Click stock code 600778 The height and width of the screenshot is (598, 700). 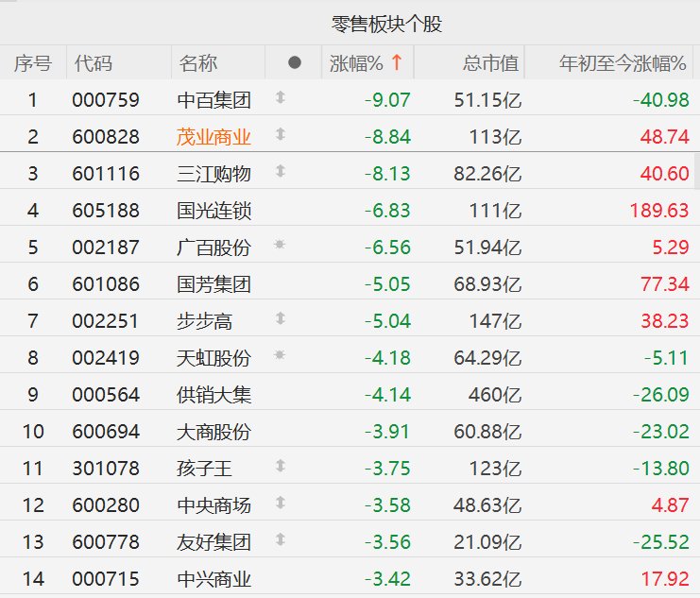[106, 542]
